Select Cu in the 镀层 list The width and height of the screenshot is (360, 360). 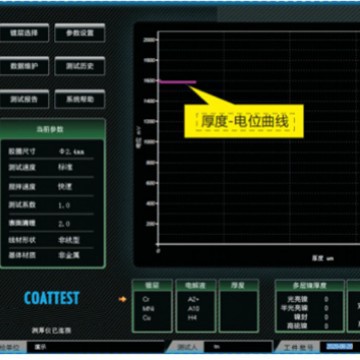pyautogui.click(x=147, y=318)
